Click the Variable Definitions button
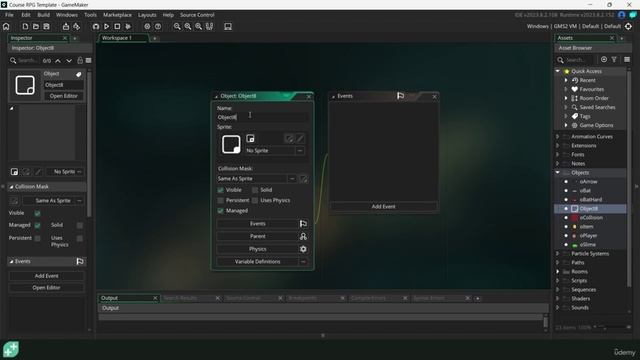This screenshot has width=640, height=360. click(257, 262)
